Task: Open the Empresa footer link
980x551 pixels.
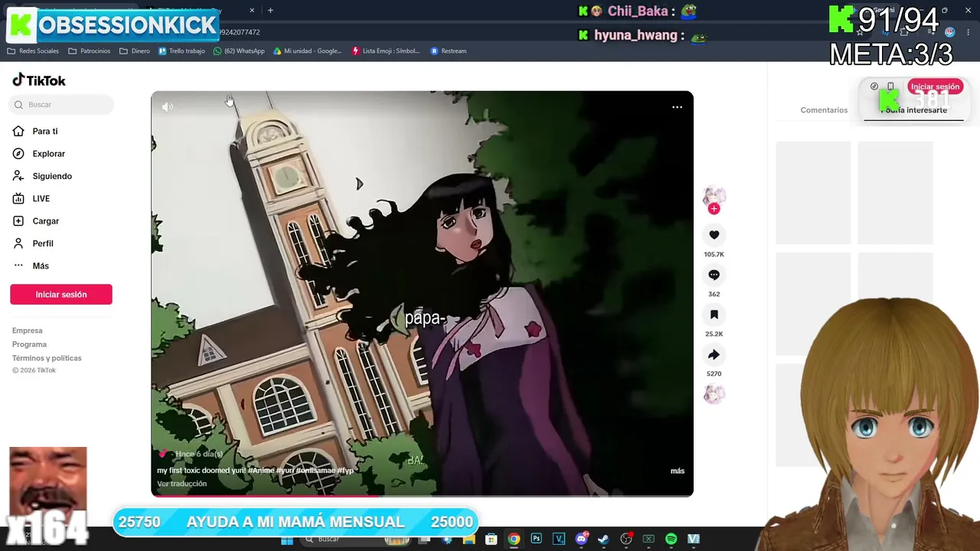Action: 28,331
